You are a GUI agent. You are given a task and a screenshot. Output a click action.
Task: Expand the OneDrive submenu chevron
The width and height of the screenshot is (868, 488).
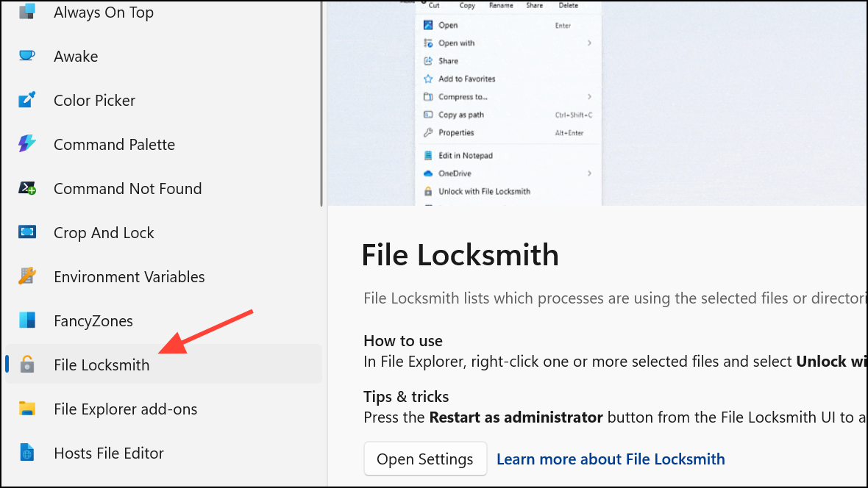click(x=589, y=173)
